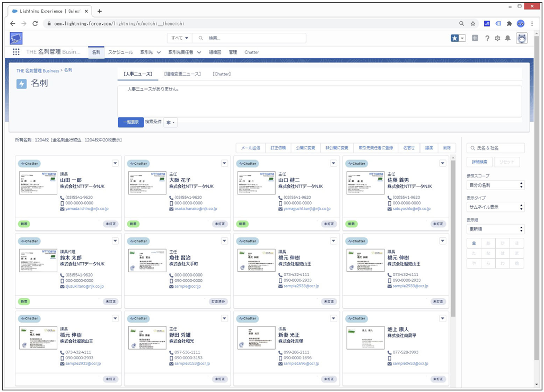
Task: Click the 削除 button
Action: click(447, 148)
